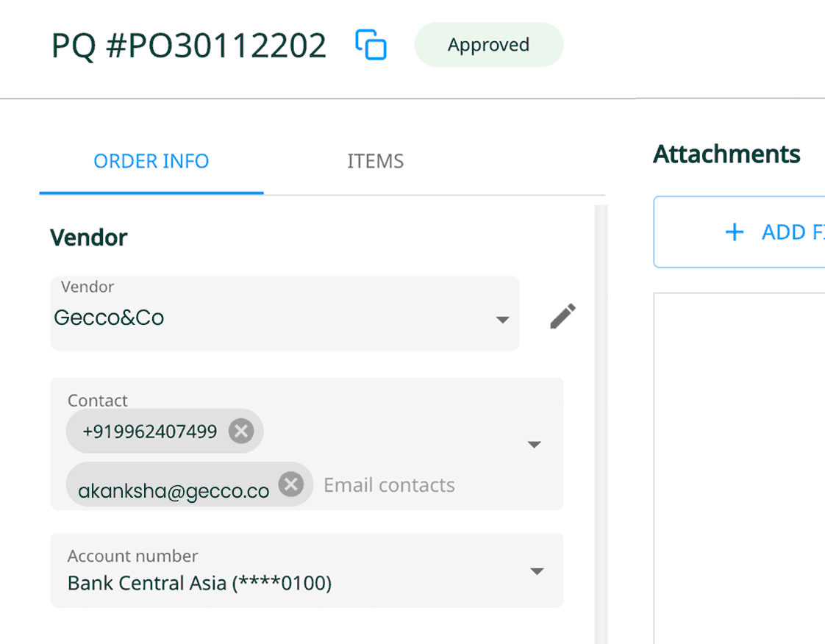Image resolution: width=825 pixels, height=644 pixels.
Task: Select the +919962407499 phone chip
Action: tap(150, 431)
